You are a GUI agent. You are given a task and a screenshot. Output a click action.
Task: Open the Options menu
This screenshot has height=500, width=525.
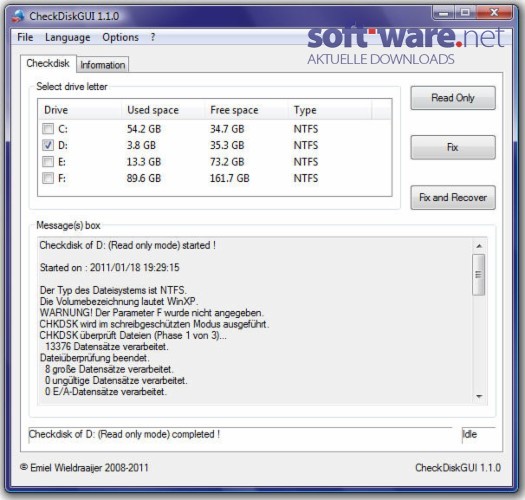[120, 37]
